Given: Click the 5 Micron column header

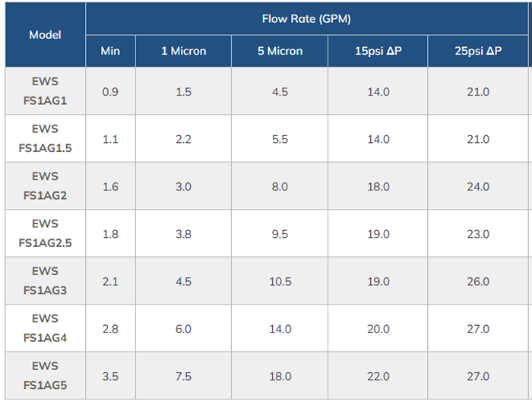Looking at the screenshot, I should (x=280, y=52).
